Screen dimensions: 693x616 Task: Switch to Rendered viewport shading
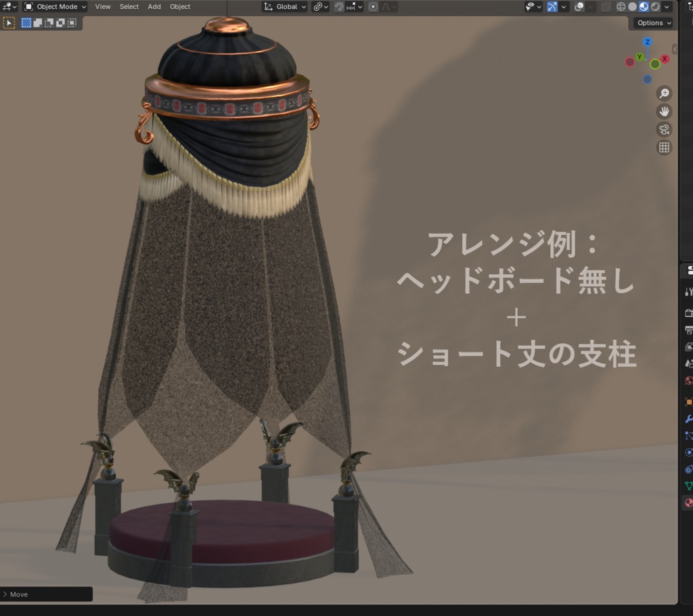click(655, 7)
